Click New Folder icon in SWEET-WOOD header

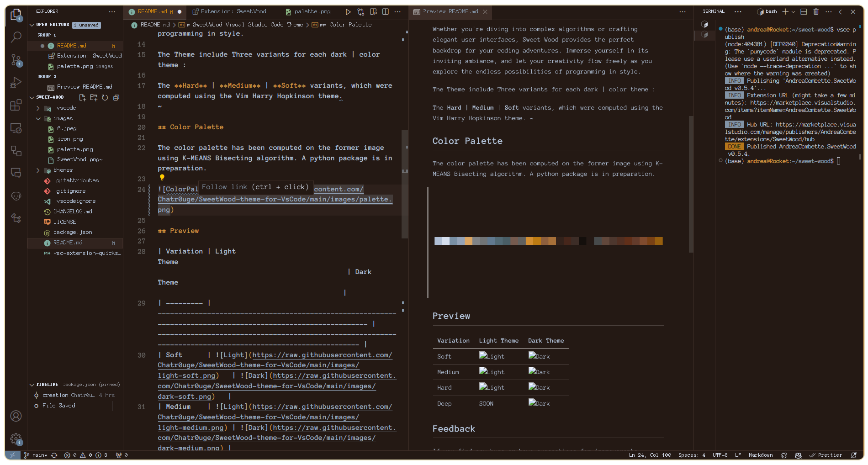point(94,97)
